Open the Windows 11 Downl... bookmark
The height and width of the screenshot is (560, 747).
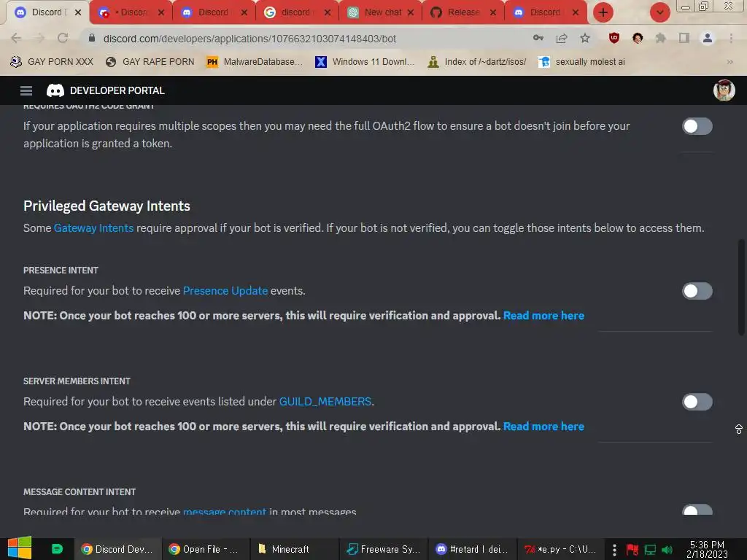coord(365,62)
